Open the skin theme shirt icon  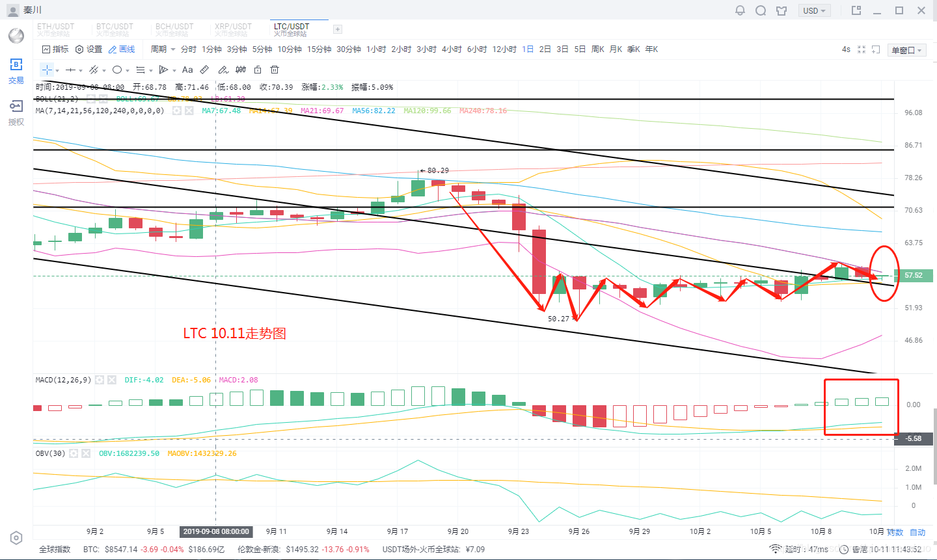781,10
